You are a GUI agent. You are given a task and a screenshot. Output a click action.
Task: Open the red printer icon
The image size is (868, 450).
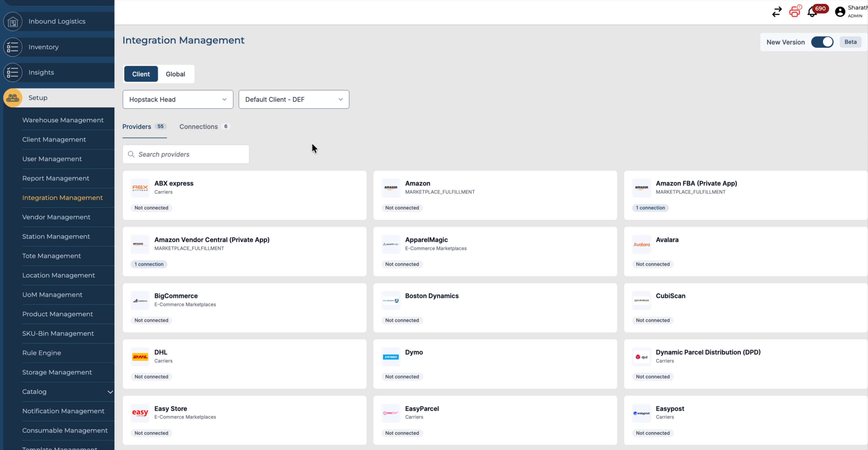pyautogui.click(x=795, y=11)
